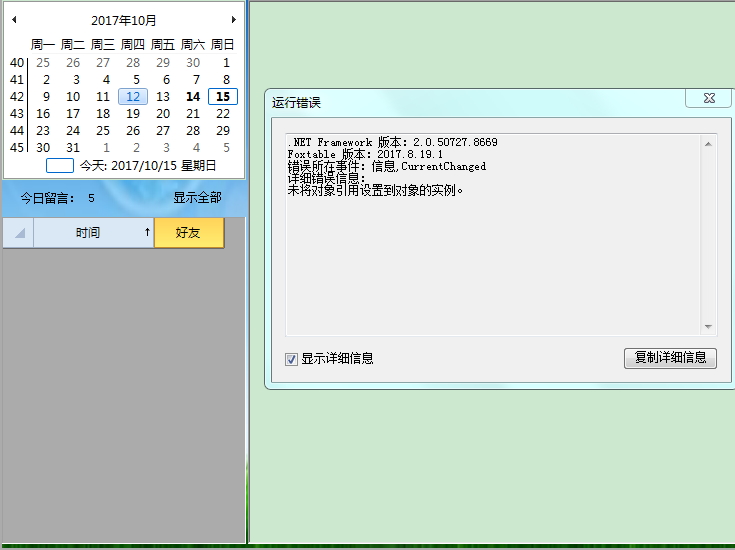The width and height of the screenshot is (735, 550).
Task: Select October 31 in calendar
Action: (73, 148)
